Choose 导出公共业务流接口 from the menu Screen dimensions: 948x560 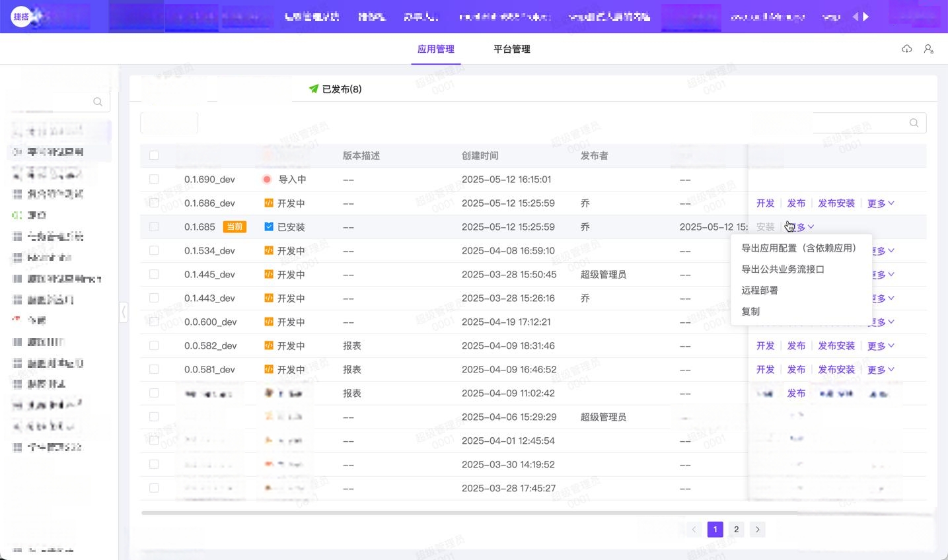tap(801, 269)
